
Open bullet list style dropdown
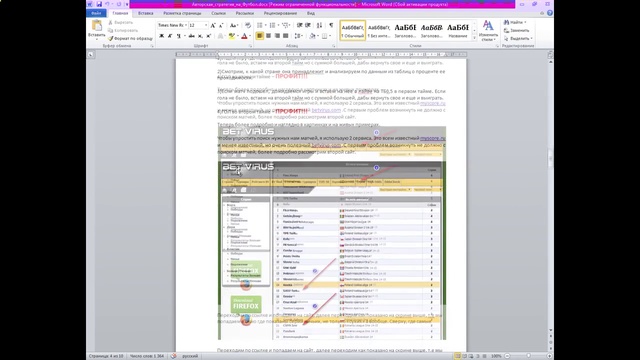point(265,25)
